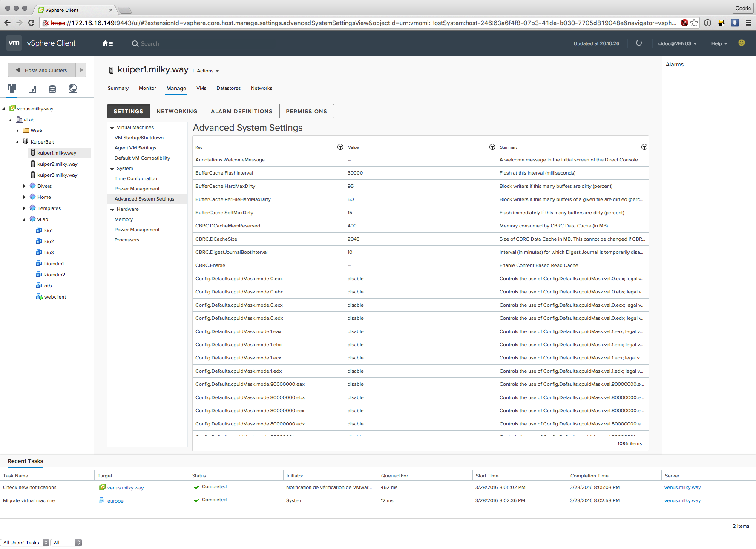This screenshot has width=756, height=549.
Task: Select the vSphere Client browser tab
Action: [74, 10]
